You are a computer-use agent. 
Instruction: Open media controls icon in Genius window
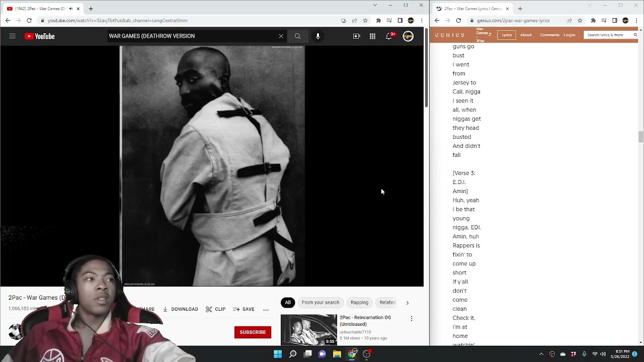point(604,21)
